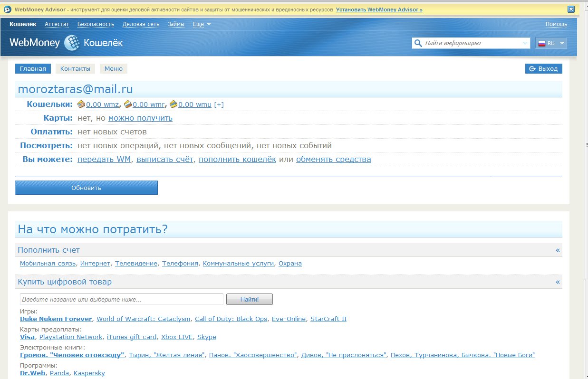Open Громов "Человек отовсюду" book link

click(x=72, y=355)
